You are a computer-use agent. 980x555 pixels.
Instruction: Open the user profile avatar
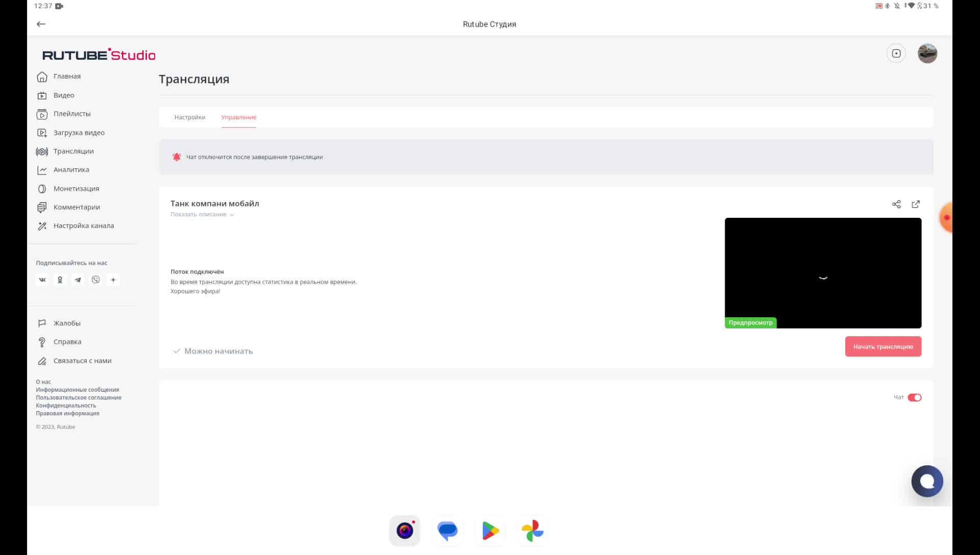tap(927, 54)
